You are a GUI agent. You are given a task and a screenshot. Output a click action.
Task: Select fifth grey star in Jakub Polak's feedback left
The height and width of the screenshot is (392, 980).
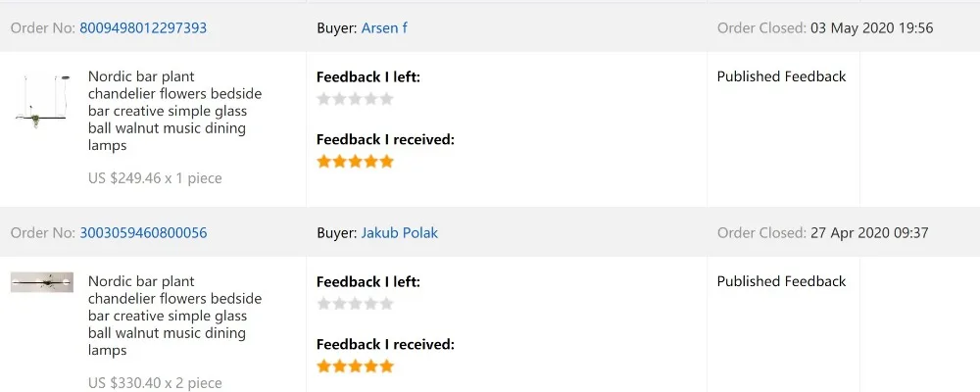pyautogui.click(x=387, y=304)
